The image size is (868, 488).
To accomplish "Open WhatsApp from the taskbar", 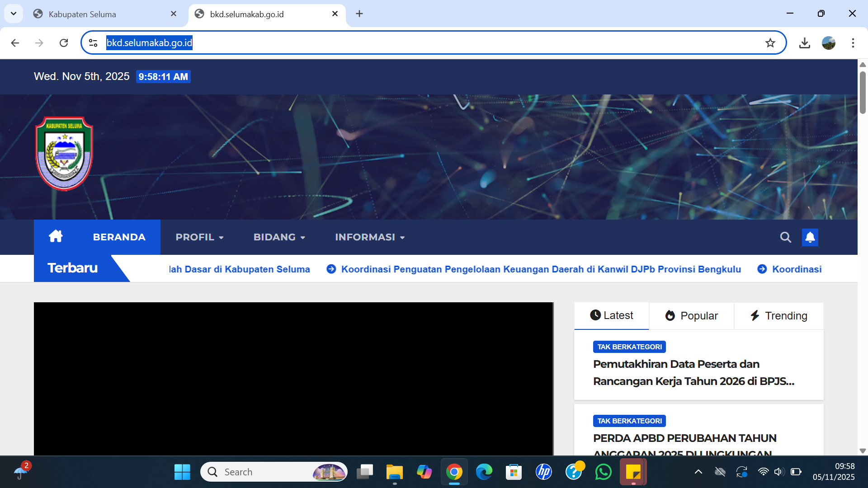I will pos(603,472).
